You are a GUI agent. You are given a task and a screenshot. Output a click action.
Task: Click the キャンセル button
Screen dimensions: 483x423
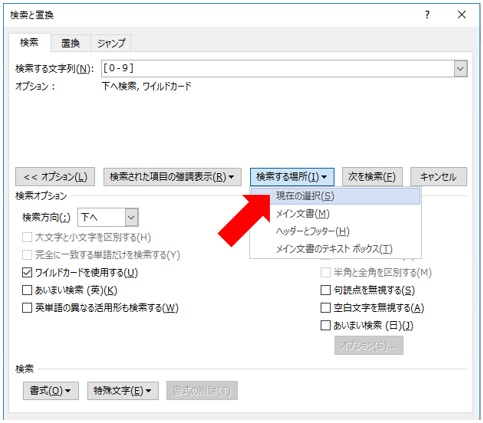(438, 177)
